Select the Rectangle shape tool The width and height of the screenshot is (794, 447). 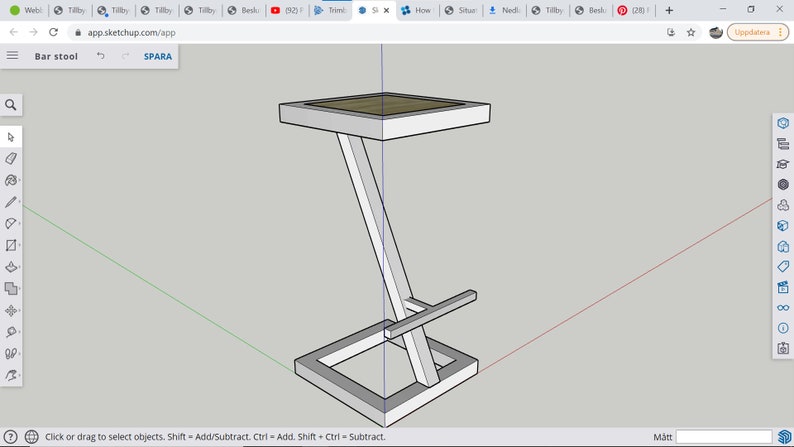[11, 245]
